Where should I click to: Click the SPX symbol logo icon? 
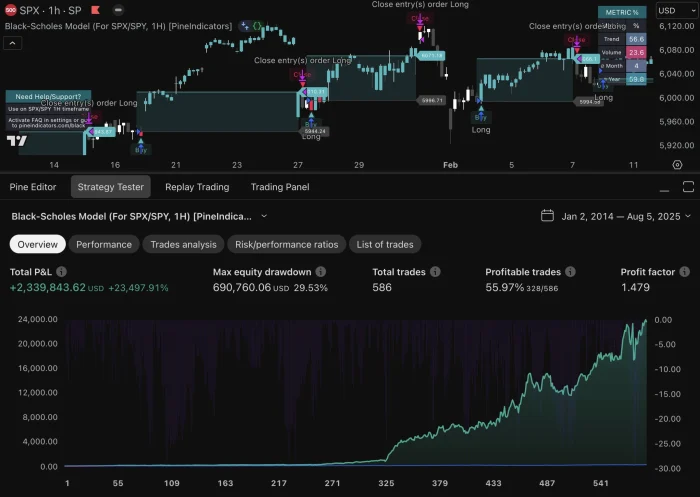point(11,10)
